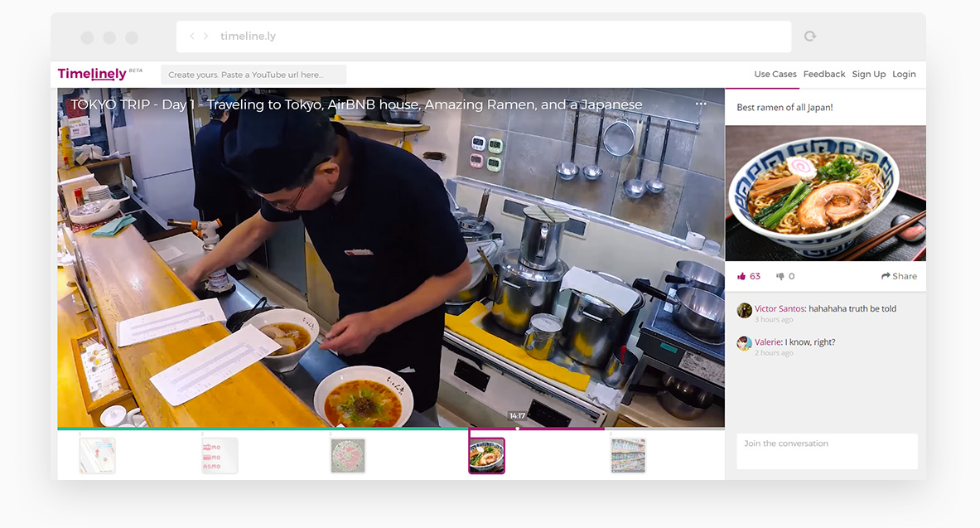Click the browser forward arrow
Image resolution: width=980 pixels, height=528 pixels.
coord(206,36)
